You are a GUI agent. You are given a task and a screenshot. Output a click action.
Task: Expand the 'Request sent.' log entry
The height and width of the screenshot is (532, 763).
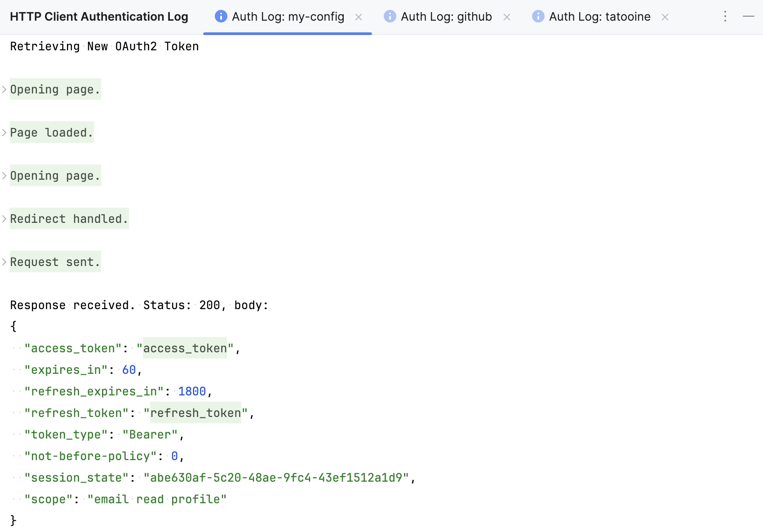4,262
